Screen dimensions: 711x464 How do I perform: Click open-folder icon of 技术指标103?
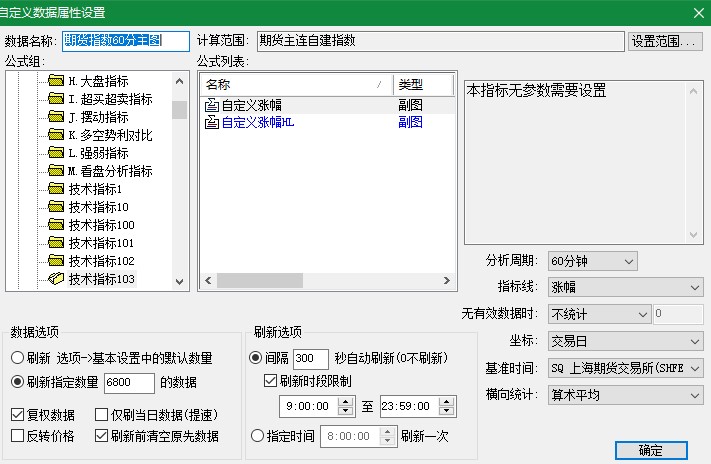[56, 278]
